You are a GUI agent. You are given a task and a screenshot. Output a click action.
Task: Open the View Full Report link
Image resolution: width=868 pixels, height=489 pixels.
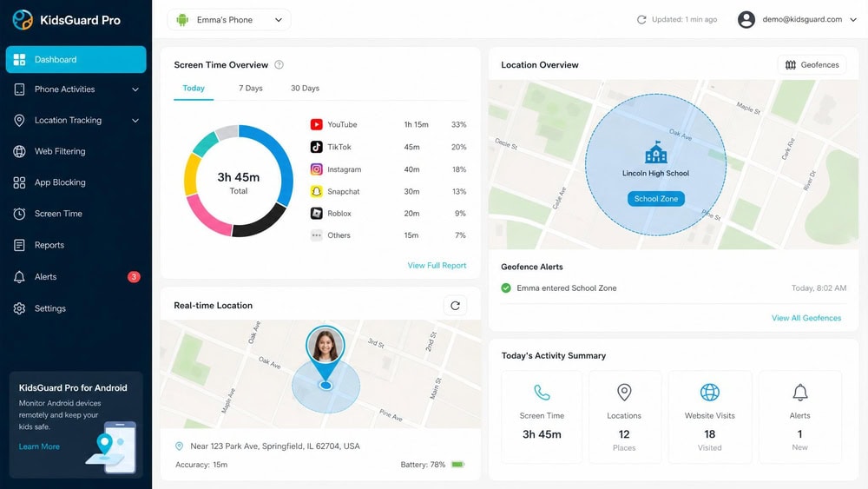coord(437,265)
